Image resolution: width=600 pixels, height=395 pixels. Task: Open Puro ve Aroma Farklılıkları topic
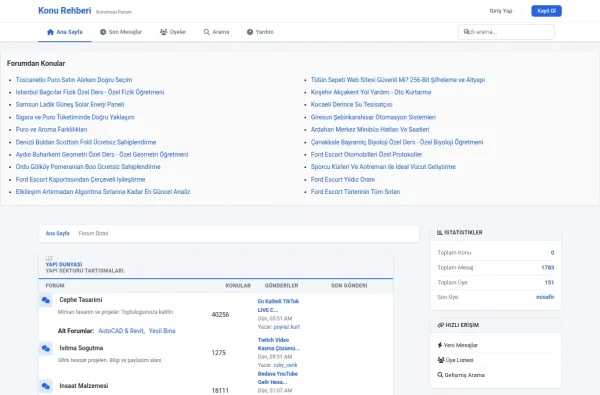pyautogui.click(x=52, y=129)
